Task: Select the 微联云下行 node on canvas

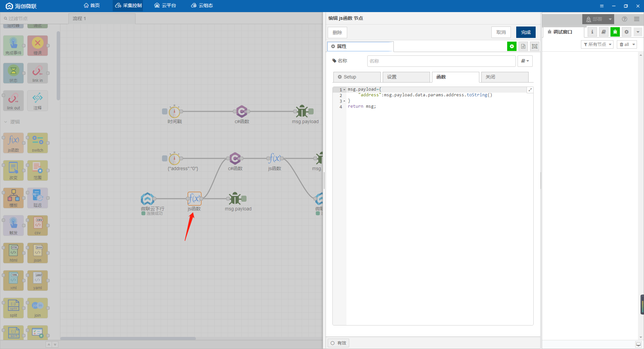Action: [x=148, y=199]
